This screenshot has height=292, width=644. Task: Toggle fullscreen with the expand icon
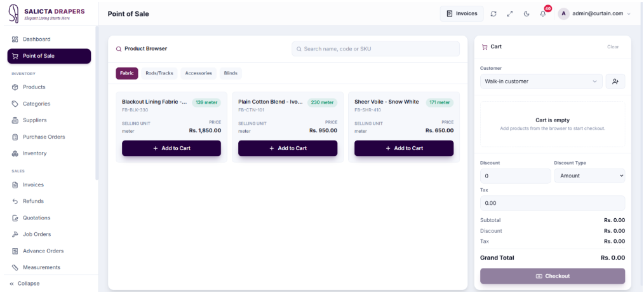(x=510, y=13)
